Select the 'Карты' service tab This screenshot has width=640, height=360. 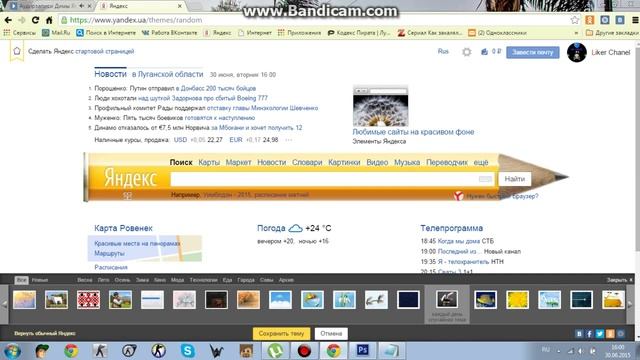[209, 162]
